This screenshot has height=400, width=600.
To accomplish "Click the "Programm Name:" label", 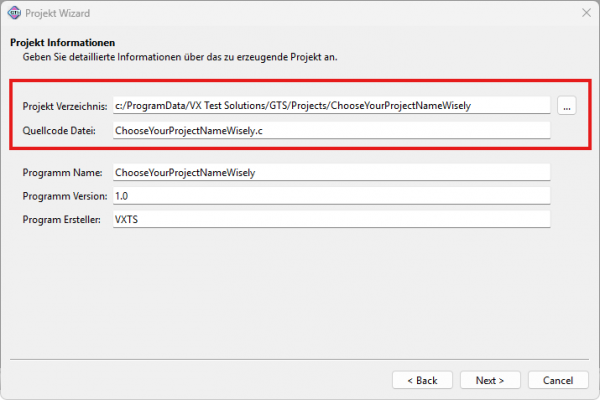I will click(x=61, y=172).
